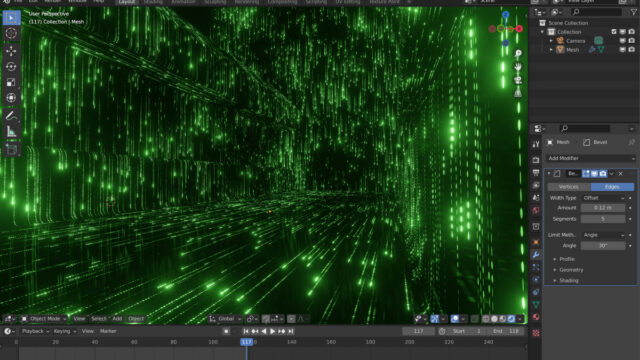Open the World properties tab icon
This screenshot has height=360, width=640.
click(536, 210)
